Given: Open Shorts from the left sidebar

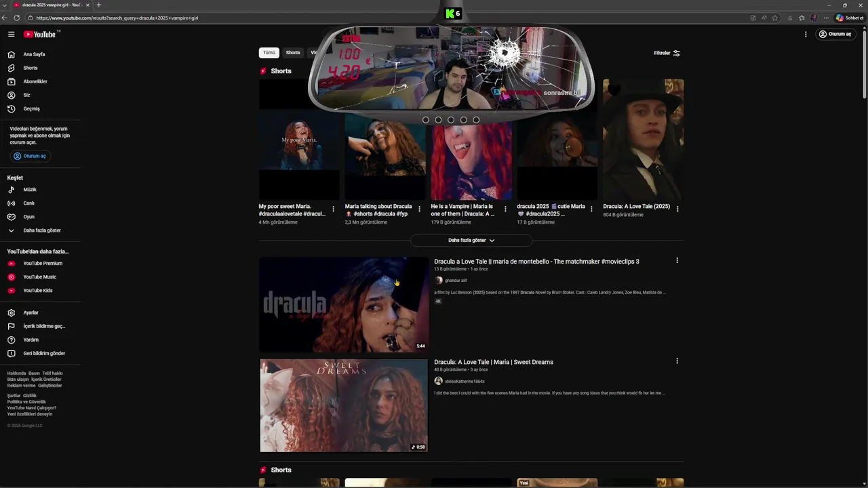Looking at the screenshot, I should [x=41, y=68].
